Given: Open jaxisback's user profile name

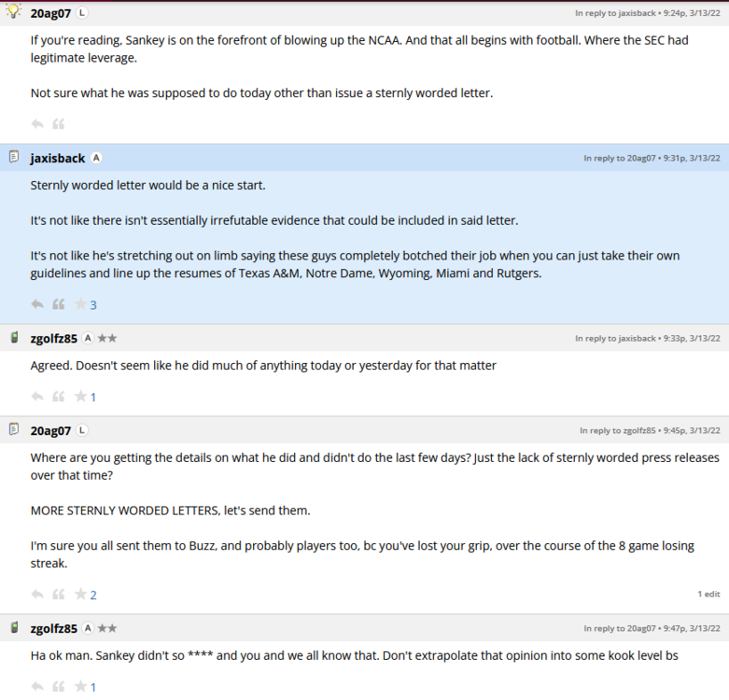Looking at the screenshot, I should tap(57, 158).
